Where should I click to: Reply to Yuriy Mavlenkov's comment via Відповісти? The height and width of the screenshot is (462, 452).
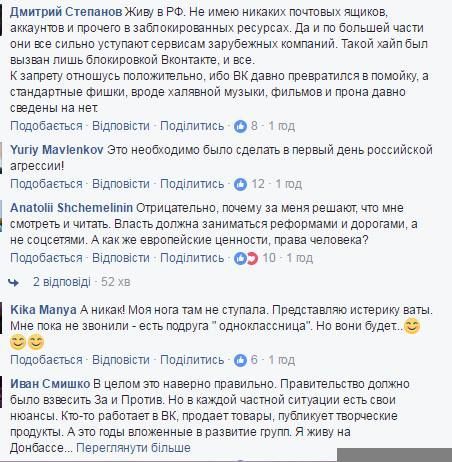[x=121, y=184]
